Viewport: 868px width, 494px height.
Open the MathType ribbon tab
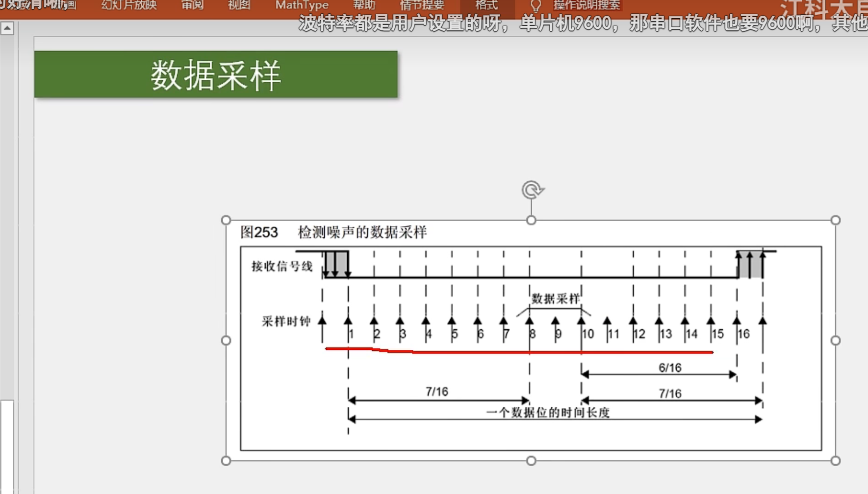[x=302, y=6]
